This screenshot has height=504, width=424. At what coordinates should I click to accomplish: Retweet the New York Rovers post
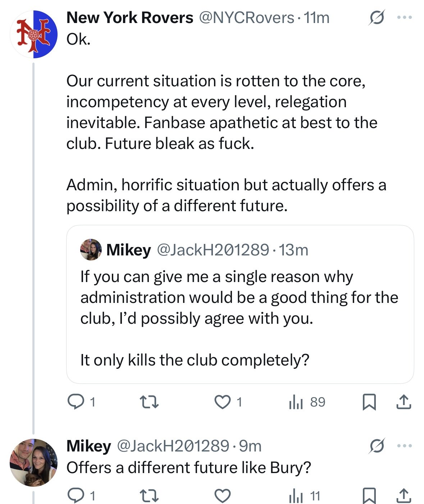pos(149,402)
